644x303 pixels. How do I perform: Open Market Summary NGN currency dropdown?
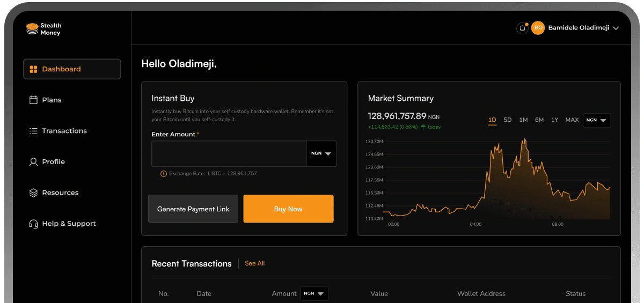[x=596, y=120]
